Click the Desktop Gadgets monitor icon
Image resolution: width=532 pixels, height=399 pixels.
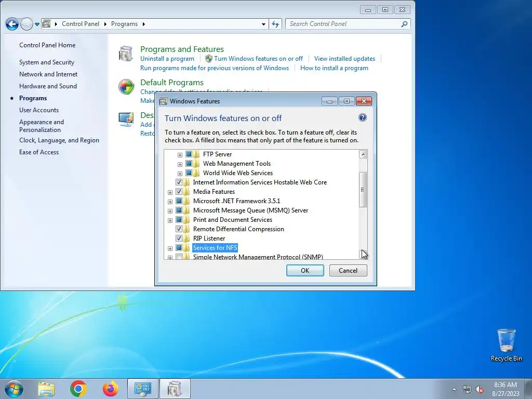tap(126, 119)
